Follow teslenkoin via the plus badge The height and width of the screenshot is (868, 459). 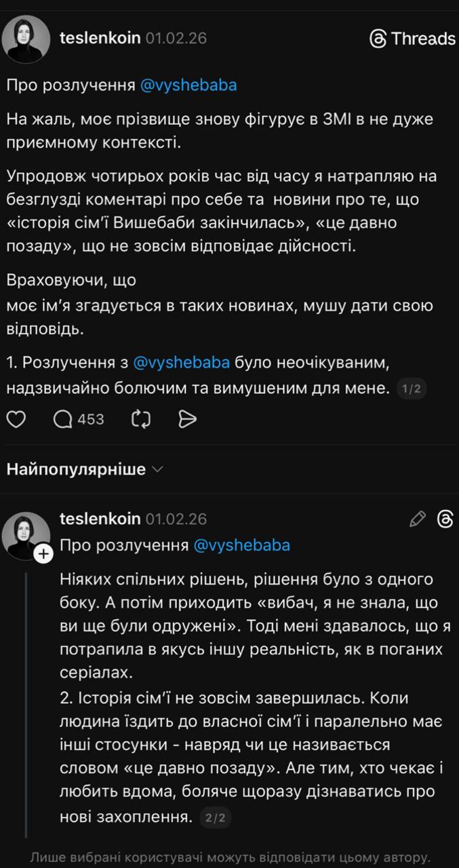click(x=45, y=553)
